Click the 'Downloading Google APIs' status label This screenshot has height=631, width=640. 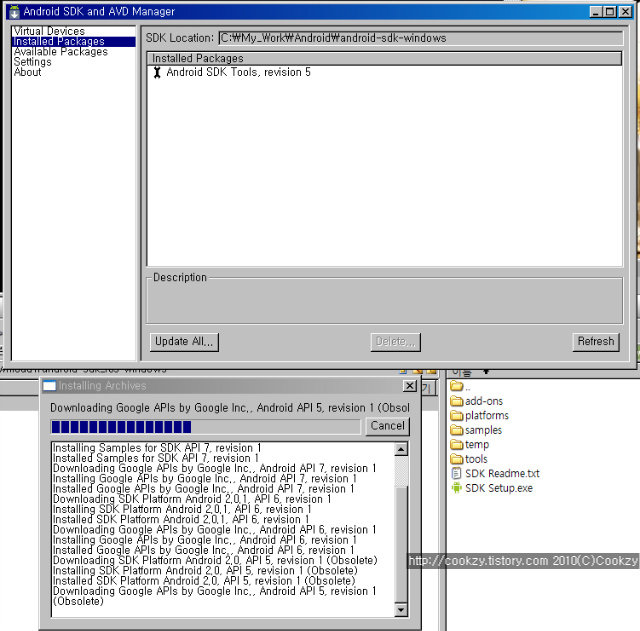[x=229, y=408]
